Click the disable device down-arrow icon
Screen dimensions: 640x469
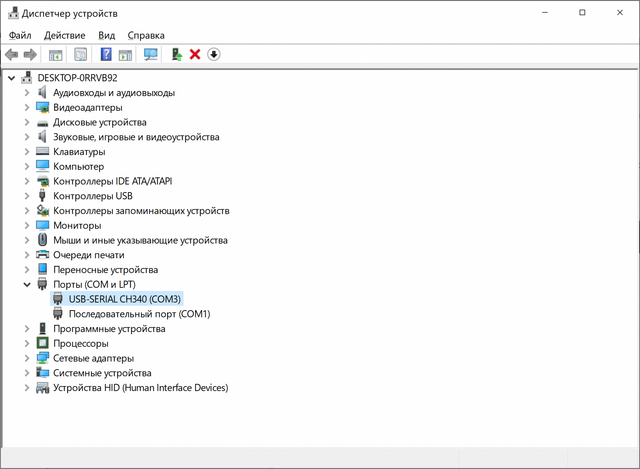click(214, 54)
